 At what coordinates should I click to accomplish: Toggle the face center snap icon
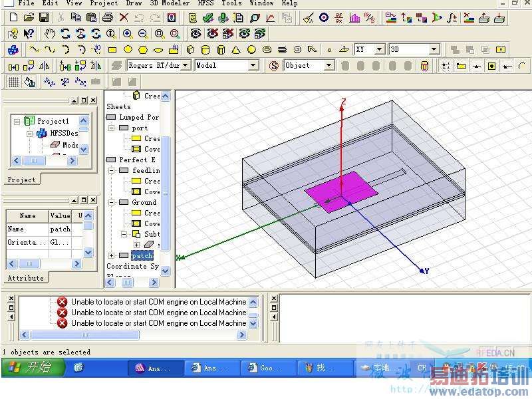[x=491, y=66]
